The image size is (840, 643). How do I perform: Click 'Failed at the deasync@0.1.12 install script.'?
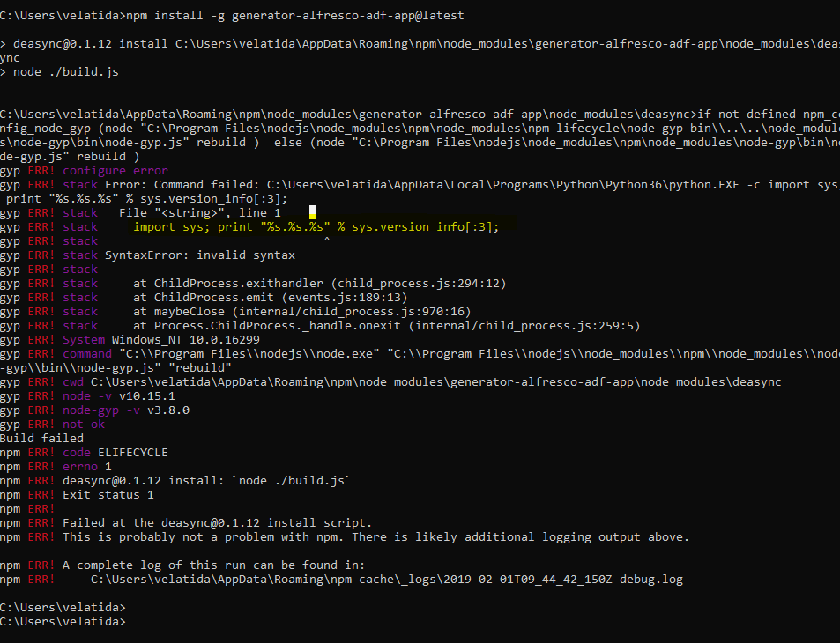218,522
